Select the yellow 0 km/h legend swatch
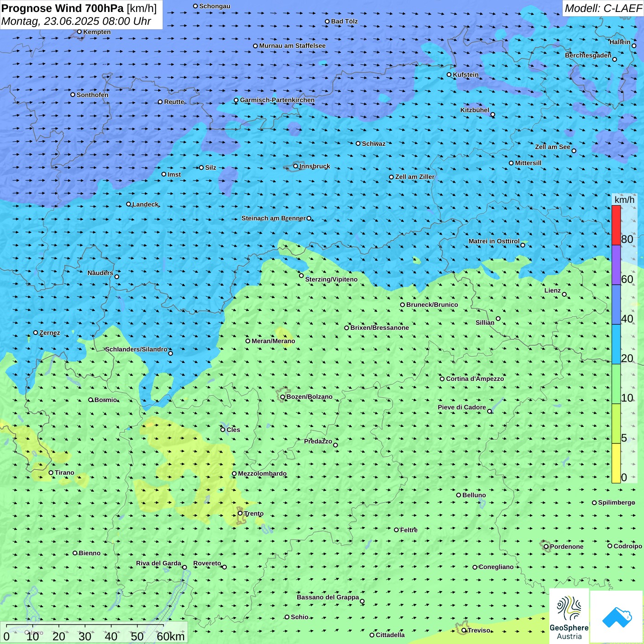644x644 pixels. 616,463
